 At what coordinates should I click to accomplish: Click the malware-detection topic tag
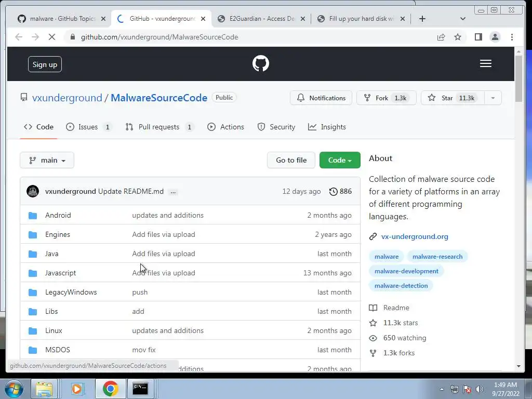click(401, 286)
